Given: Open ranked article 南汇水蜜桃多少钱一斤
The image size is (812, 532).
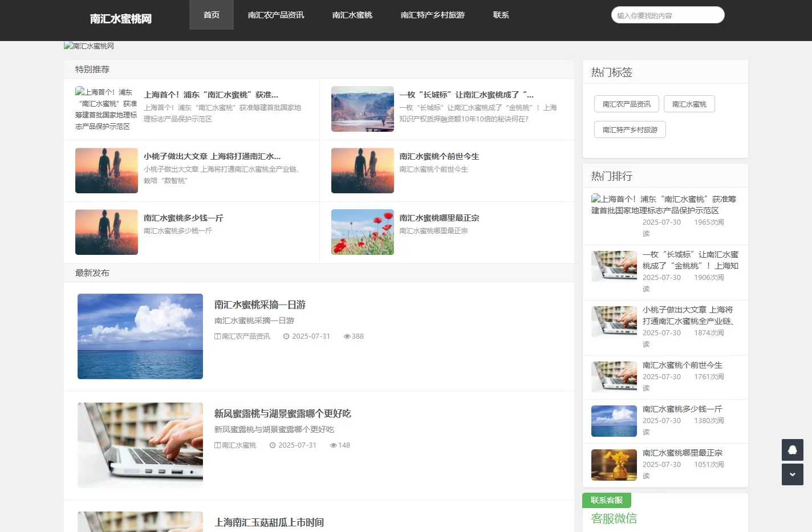Looking at the screenshot, I should coord(683,409).
